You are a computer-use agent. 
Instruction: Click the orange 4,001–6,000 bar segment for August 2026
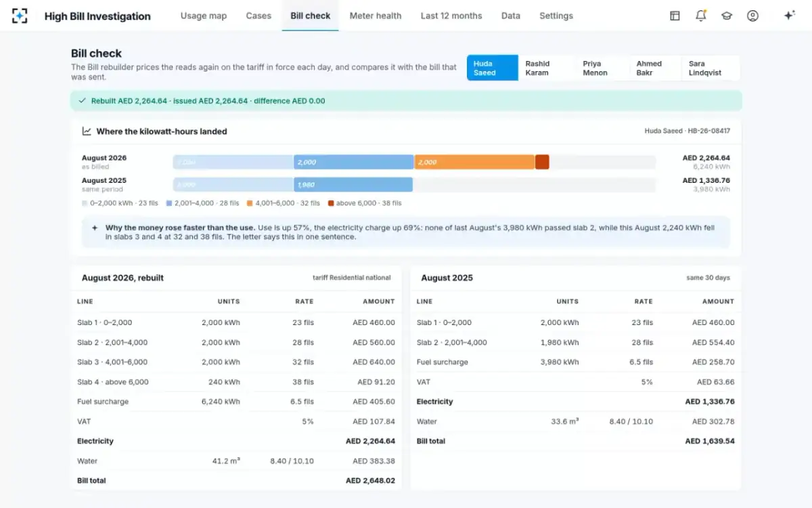(474, 162)
